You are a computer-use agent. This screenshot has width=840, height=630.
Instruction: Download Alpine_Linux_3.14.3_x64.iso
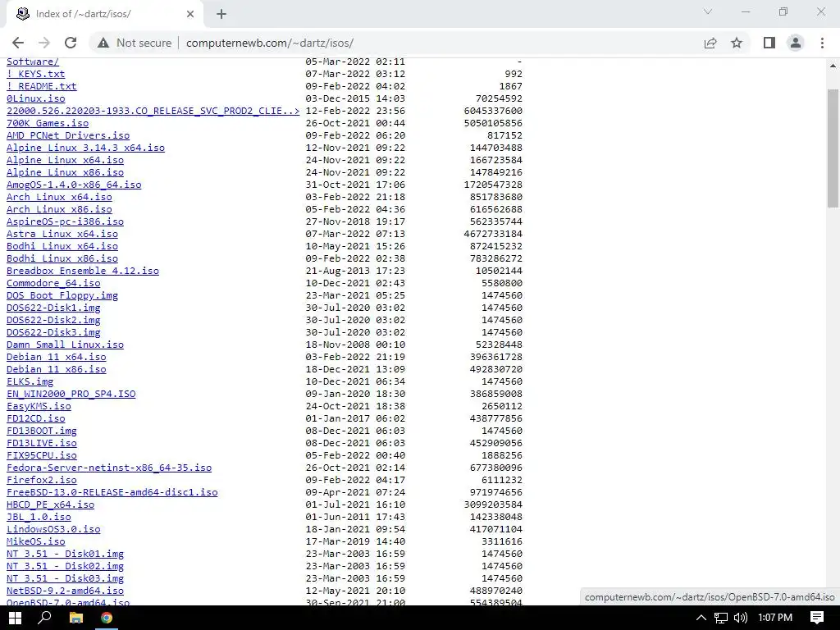coord(85,148)
